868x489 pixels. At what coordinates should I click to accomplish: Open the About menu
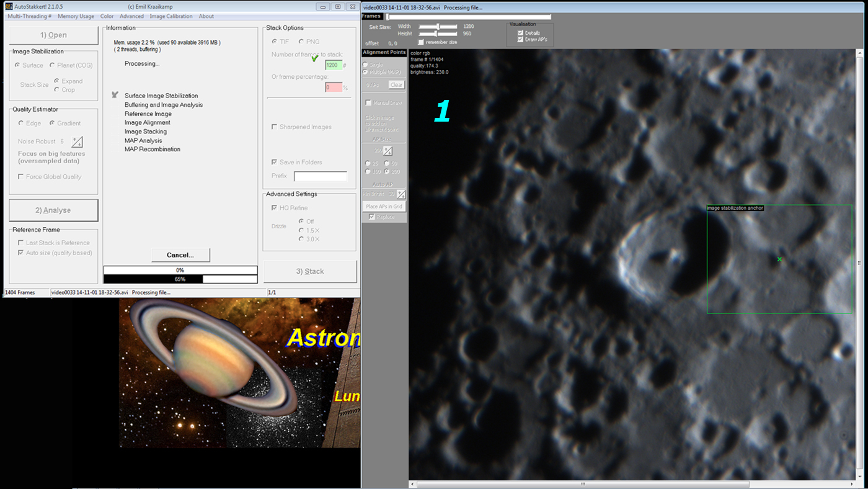point(206,16)
